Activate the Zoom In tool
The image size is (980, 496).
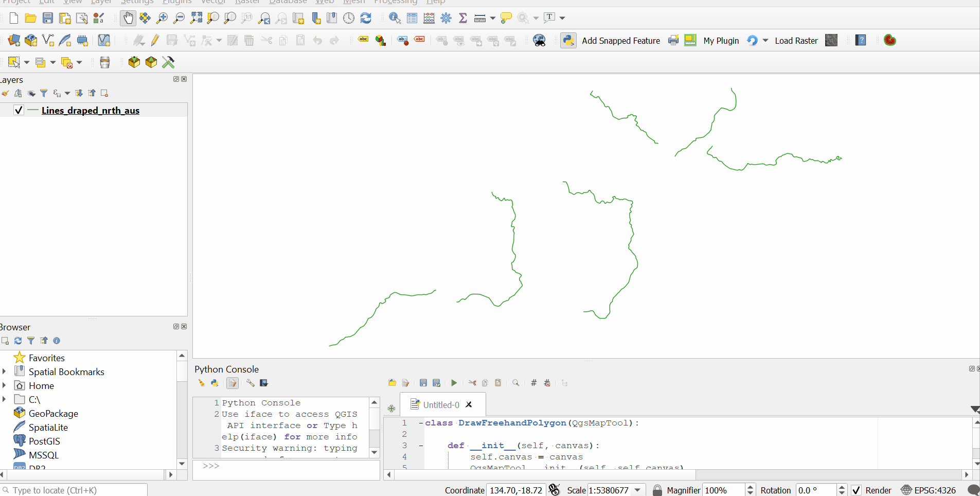[162, 18]
